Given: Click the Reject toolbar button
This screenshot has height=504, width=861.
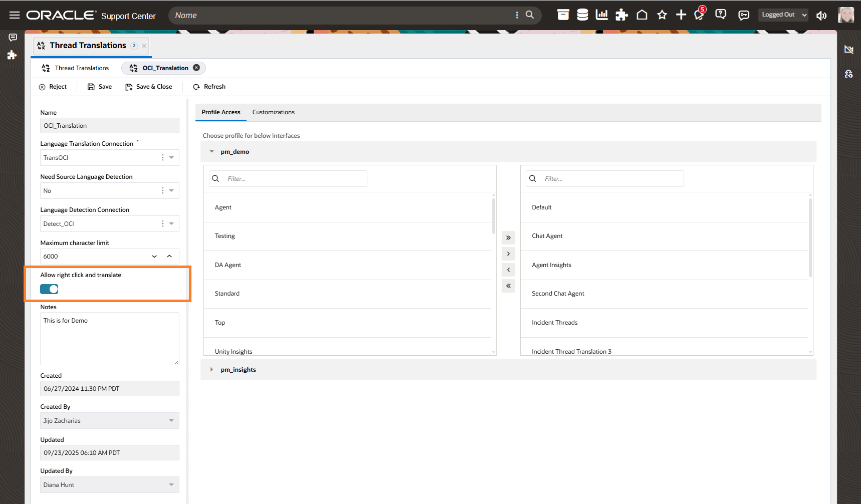Looking at the screenshot, I should click(53, 87).
